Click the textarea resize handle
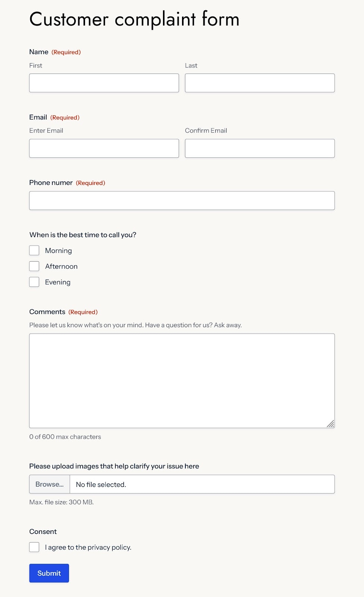The image size is (364, 597). coord(331,424)
